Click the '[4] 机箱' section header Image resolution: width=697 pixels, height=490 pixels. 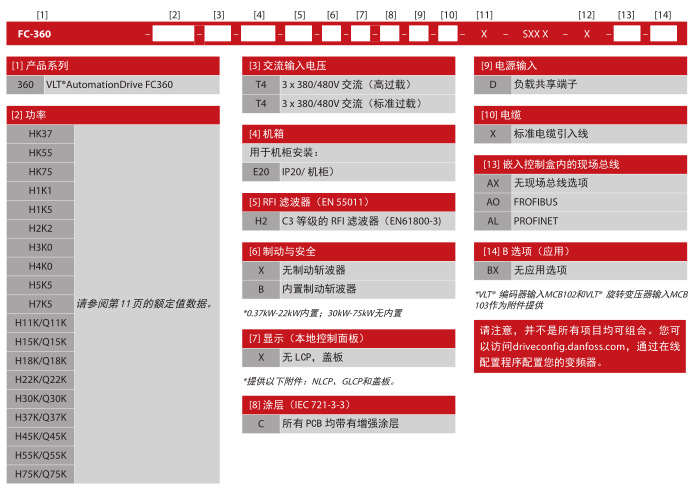[348, 134]
